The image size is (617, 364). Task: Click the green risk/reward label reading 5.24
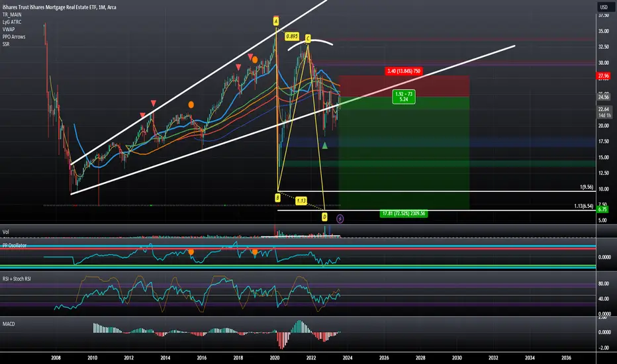tap(404, 97)
